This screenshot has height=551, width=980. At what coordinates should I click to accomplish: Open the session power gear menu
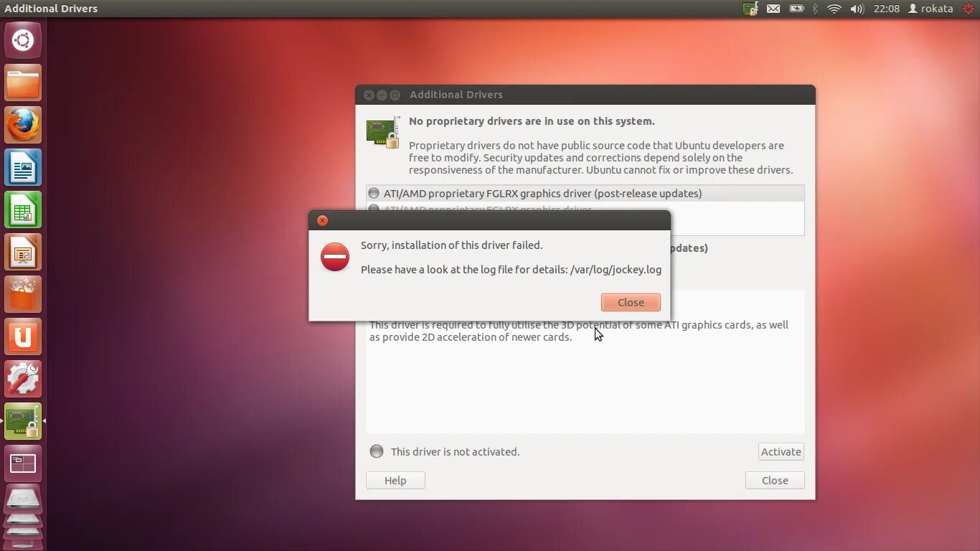coord(968,9)
